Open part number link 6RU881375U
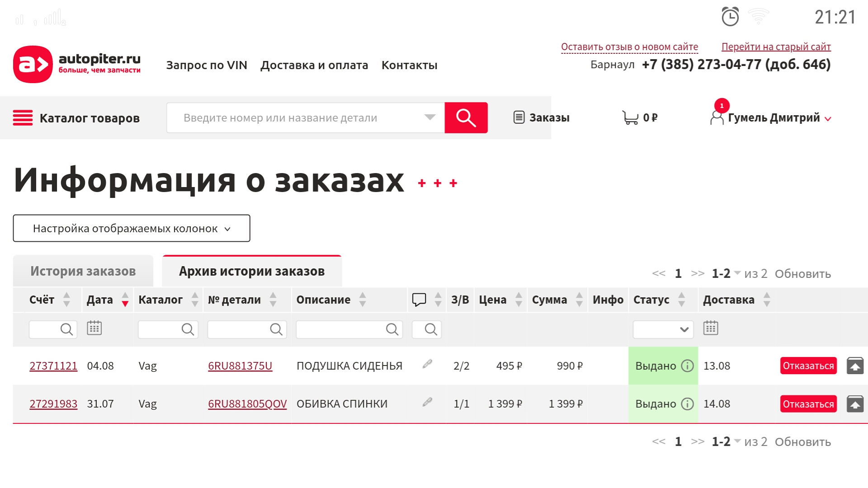This screenshot has height=488, width=868. coord(240,366)
